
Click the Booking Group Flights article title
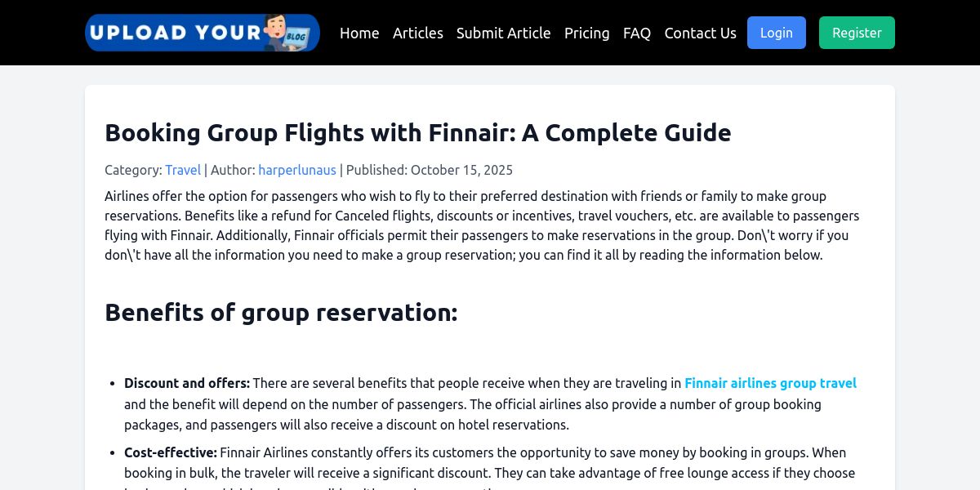417,132
